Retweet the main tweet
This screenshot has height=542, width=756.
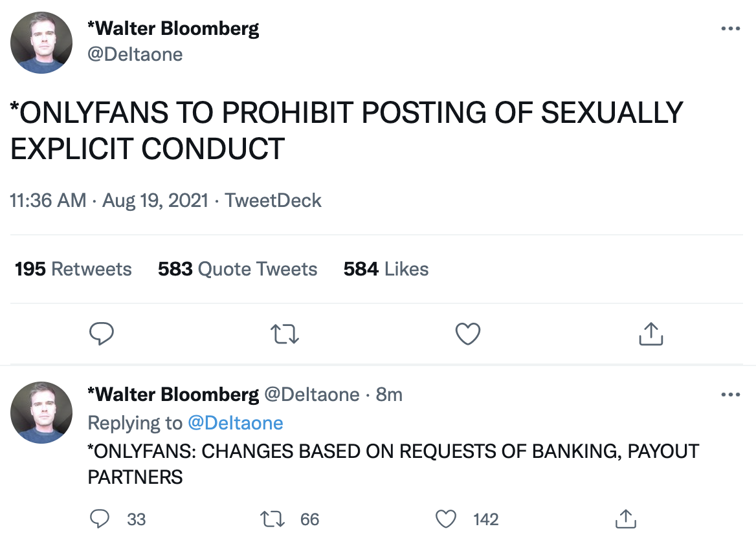[284, 334]
